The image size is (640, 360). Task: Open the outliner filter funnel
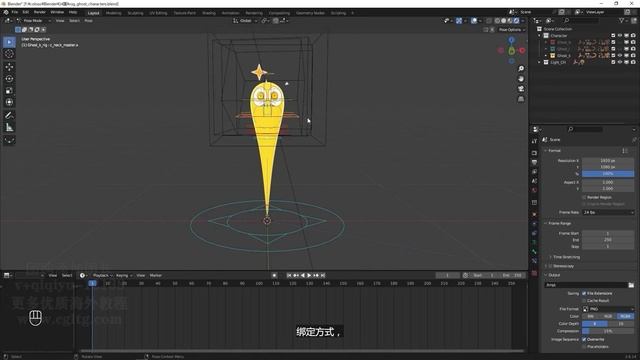point(622,20)
